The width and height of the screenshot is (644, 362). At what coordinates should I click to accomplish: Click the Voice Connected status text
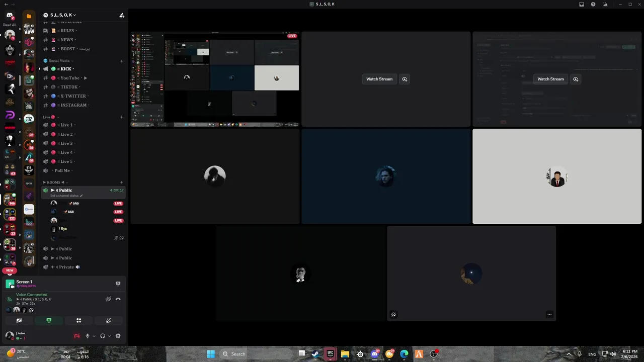point(32,295)
